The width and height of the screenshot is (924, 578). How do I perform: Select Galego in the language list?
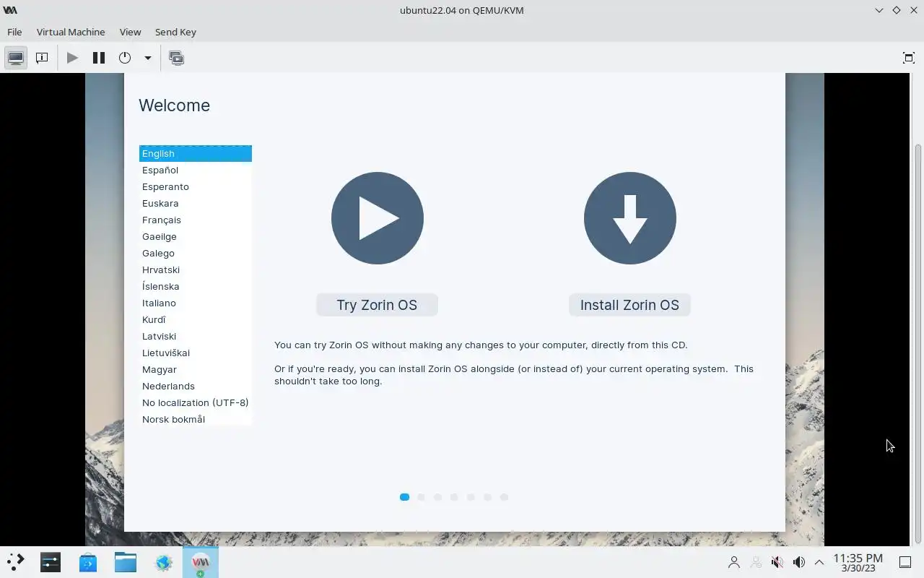coord(196,253)
